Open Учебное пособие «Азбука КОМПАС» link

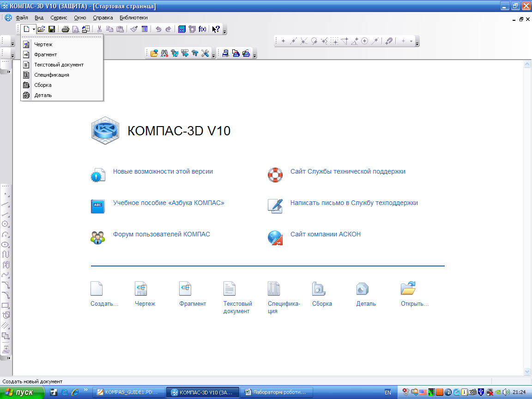click(x=169, y=203)
